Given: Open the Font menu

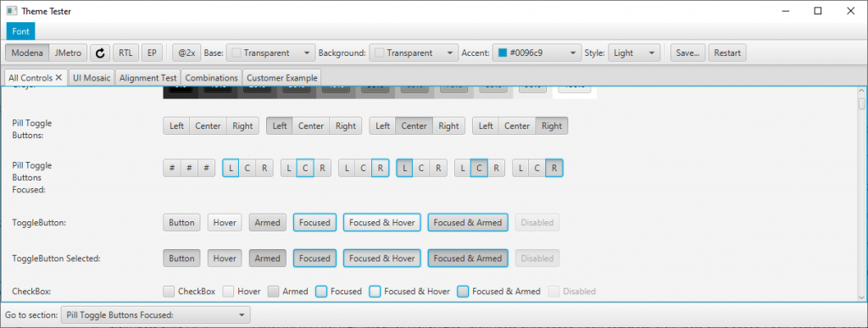Looking at the screenshot, I should click(20, 31).
